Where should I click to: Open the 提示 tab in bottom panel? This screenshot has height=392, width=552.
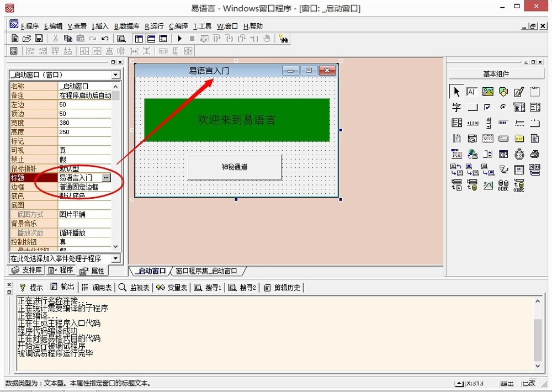31,288
